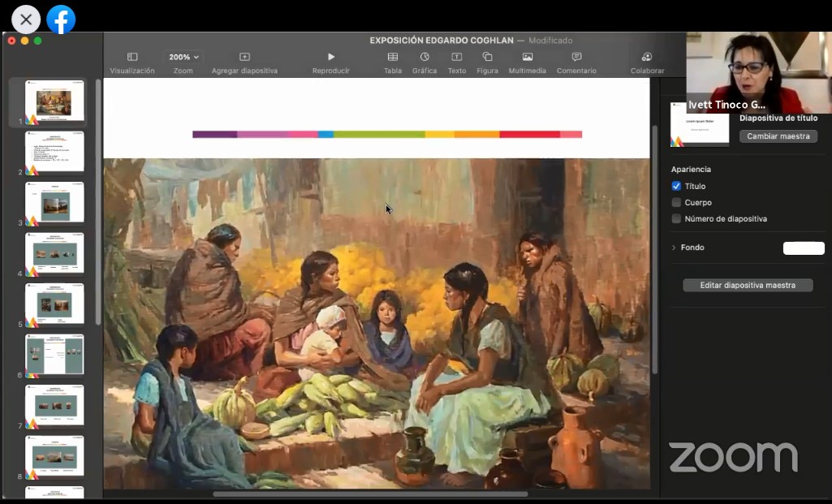The height and width of the screenshot is (504, 832).
Task: Select the master slide layout thumbnail
Action: coord(700,123)
